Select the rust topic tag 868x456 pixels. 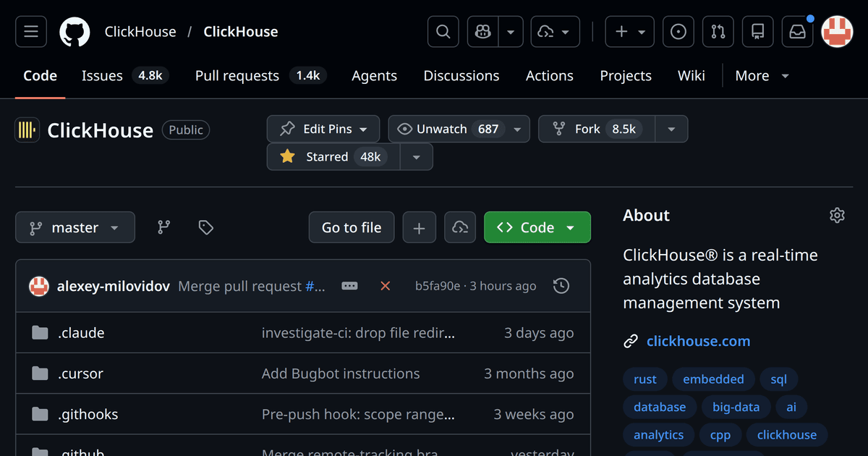click(x=645, y=379)
